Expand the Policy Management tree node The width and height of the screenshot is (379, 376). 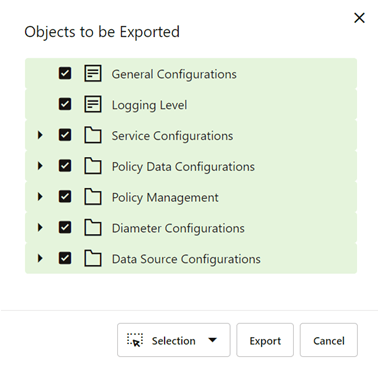(x=40, y=197)
